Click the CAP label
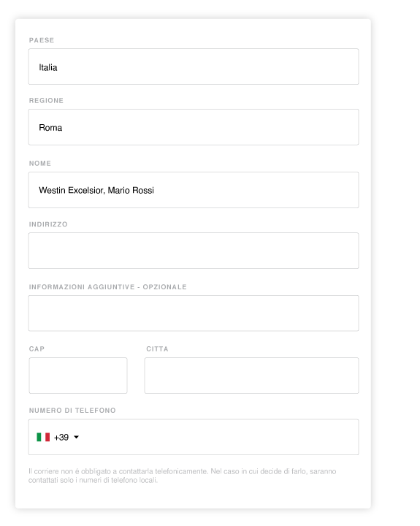 click(37, 349)
